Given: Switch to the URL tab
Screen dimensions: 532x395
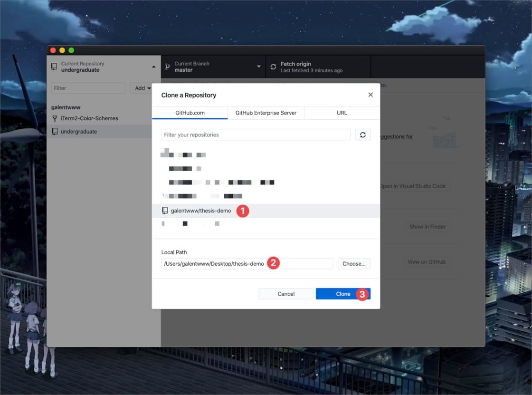Looking at the screenshot, I should pos(342,113).
